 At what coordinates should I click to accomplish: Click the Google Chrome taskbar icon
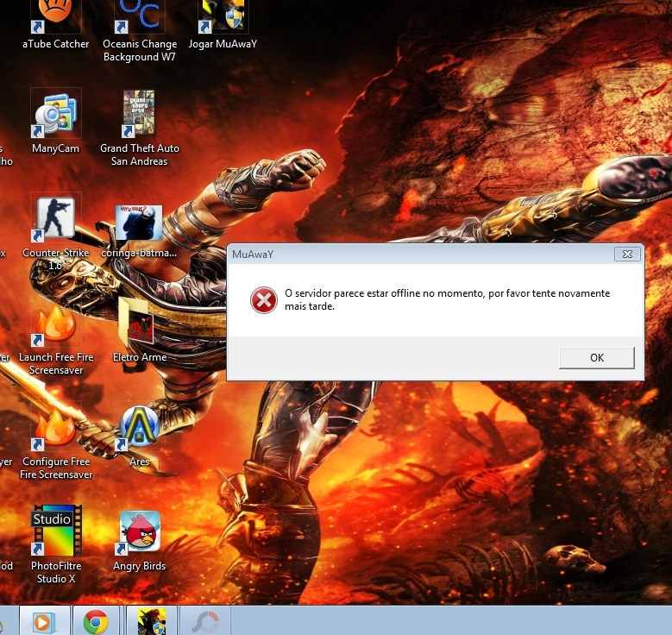(x=96, y=620)
